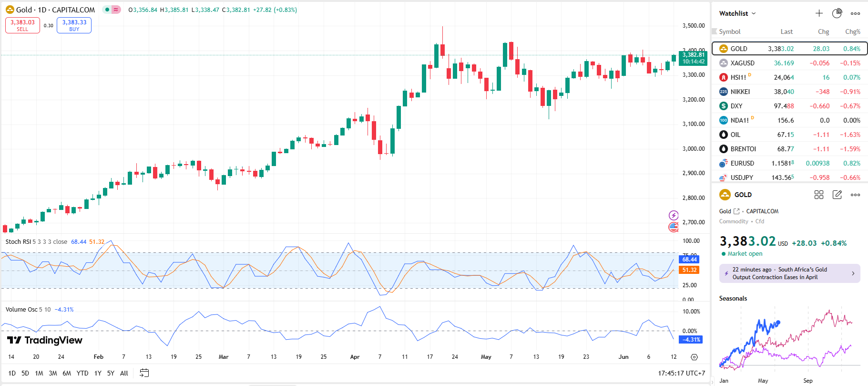Click the edit note icon in GOLD details
Viewport: 868px width, 386px height.
tap(837, 195)
